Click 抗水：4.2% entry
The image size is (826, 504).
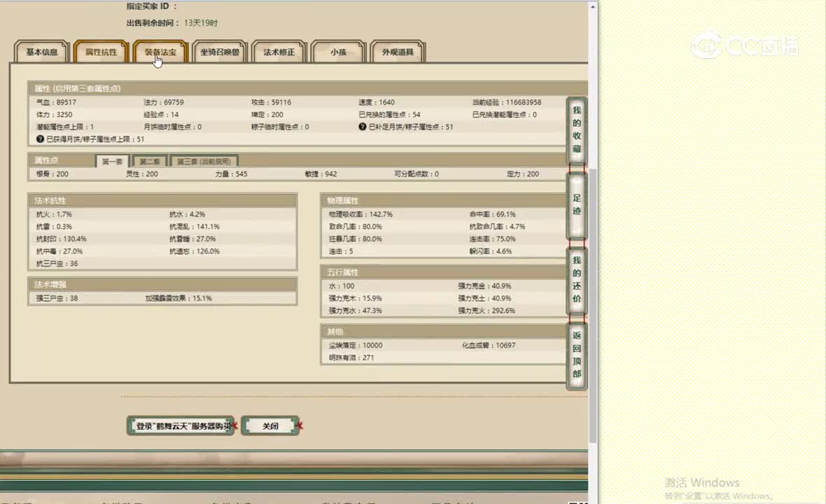coord(187,214)
